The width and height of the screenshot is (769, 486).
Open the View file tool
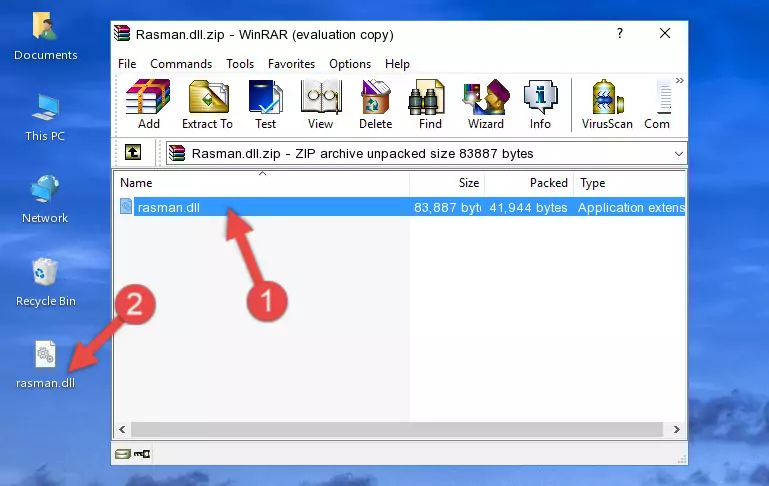(321, 104)
